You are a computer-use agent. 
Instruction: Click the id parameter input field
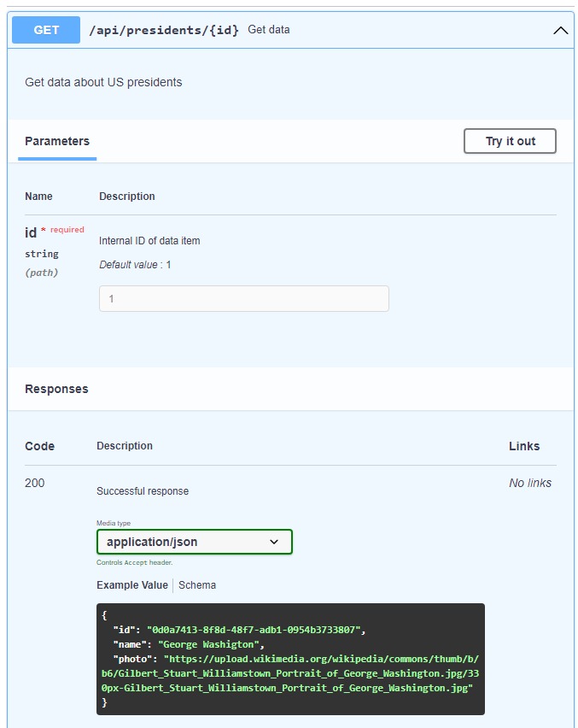[243, 299]
